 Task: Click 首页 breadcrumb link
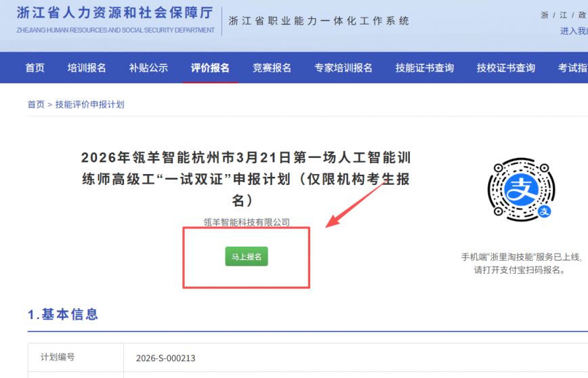(36, 104)
